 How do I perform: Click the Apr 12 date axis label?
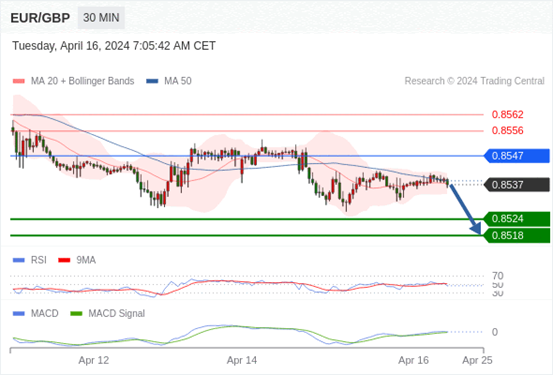pos(94,360)
